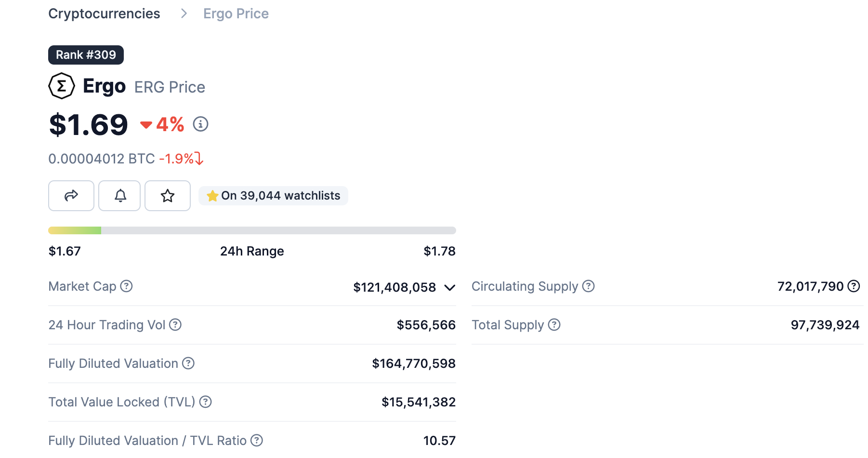Click the Circulating Supply label help icon
The image size is (868, 458).
(588, 286)
